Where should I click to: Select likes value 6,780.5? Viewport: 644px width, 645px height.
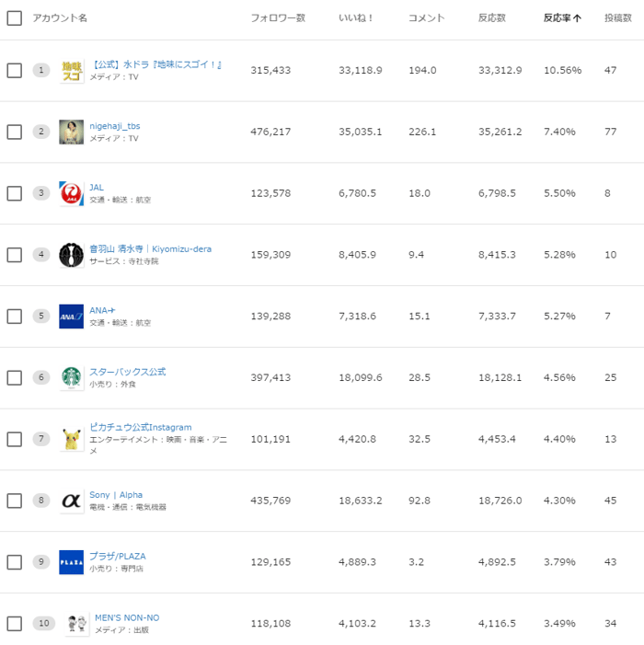coord(357,193)
